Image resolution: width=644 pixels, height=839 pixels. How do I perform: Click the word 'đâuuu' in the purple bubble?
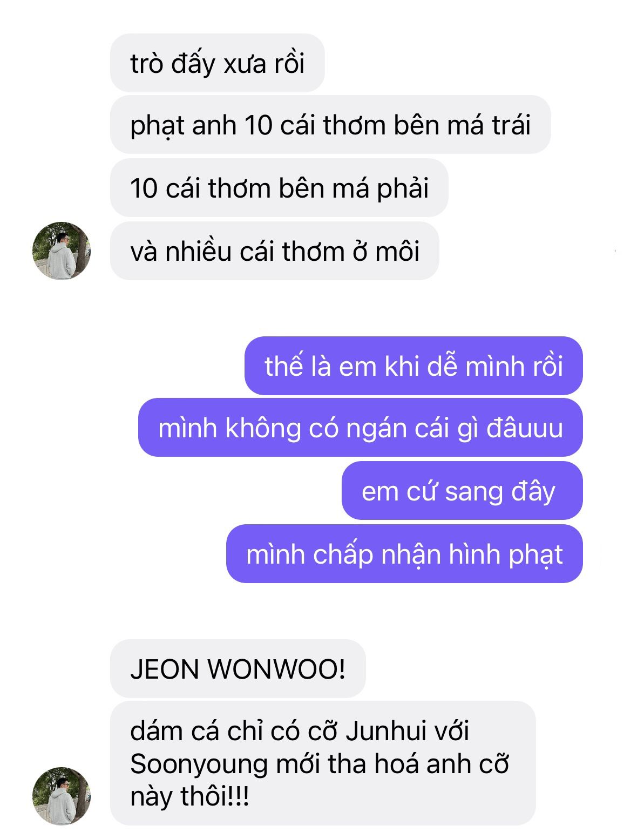pyautogui.click(x=525, y=428)
